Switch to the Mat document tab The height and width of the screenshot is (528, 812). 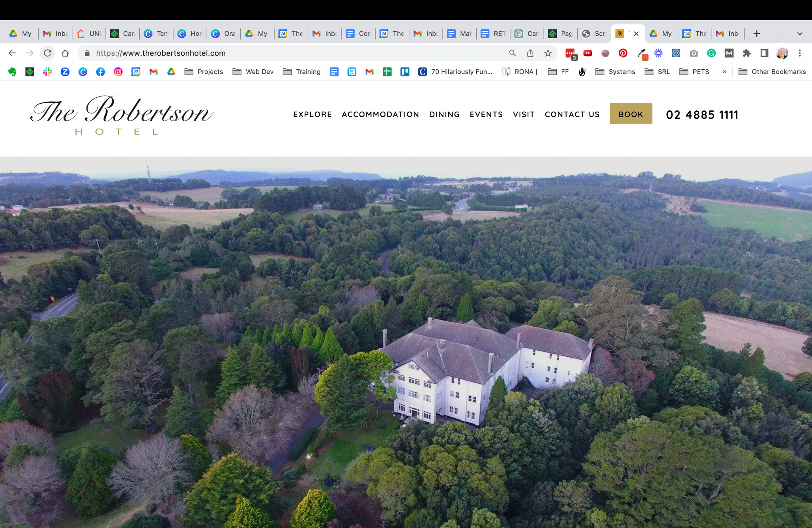459,34
